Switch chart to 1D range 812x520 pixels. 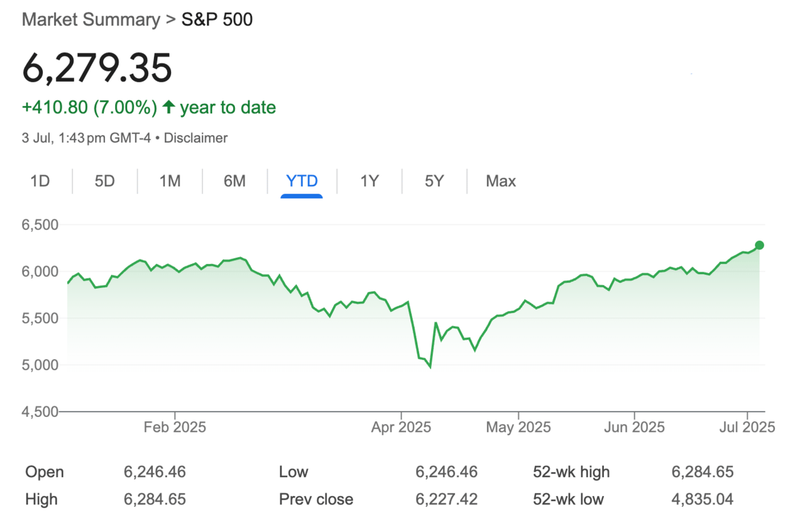[x=40, y=181]
